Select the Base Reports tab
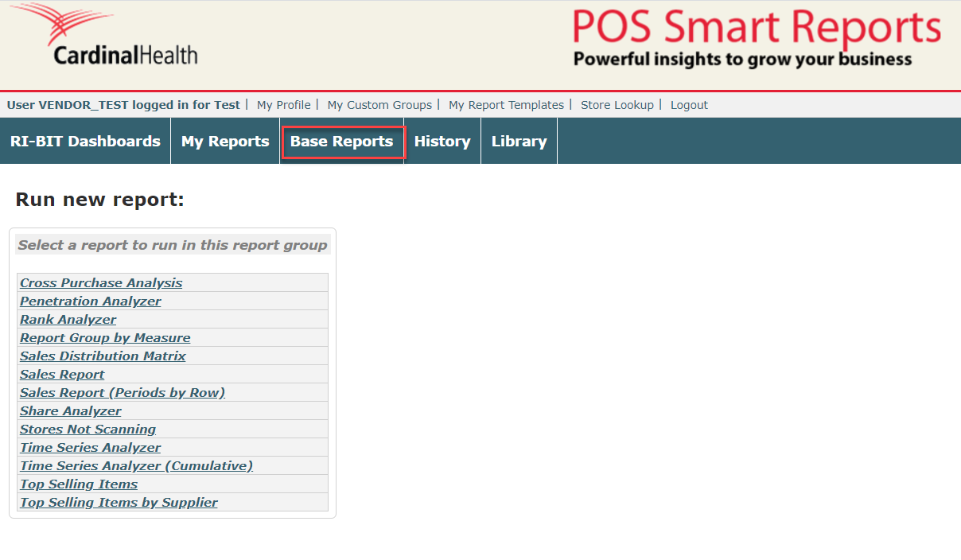 pos(342,142)
